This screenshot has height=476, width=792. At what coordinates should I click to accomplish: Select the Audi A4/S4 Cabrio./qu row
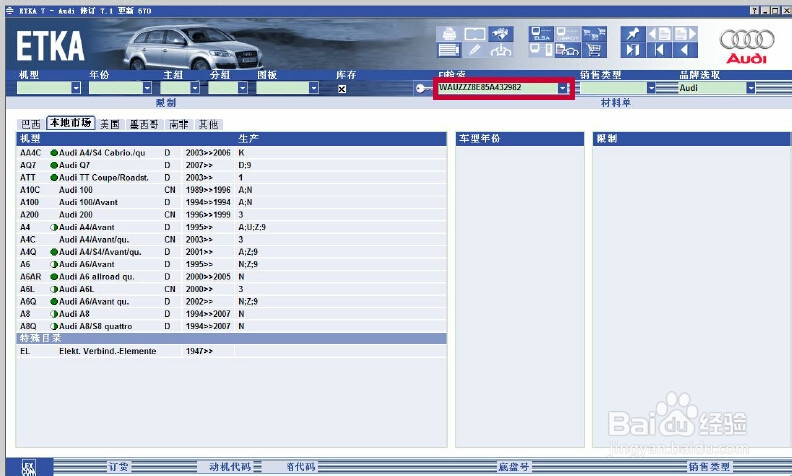coord(231,153)
